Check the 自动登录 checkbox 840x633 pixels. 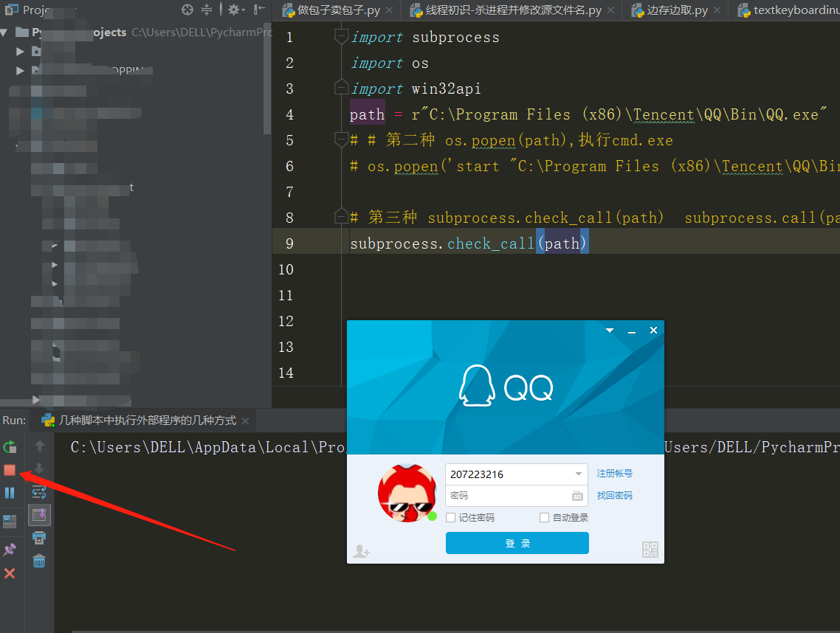click(544, 517)
